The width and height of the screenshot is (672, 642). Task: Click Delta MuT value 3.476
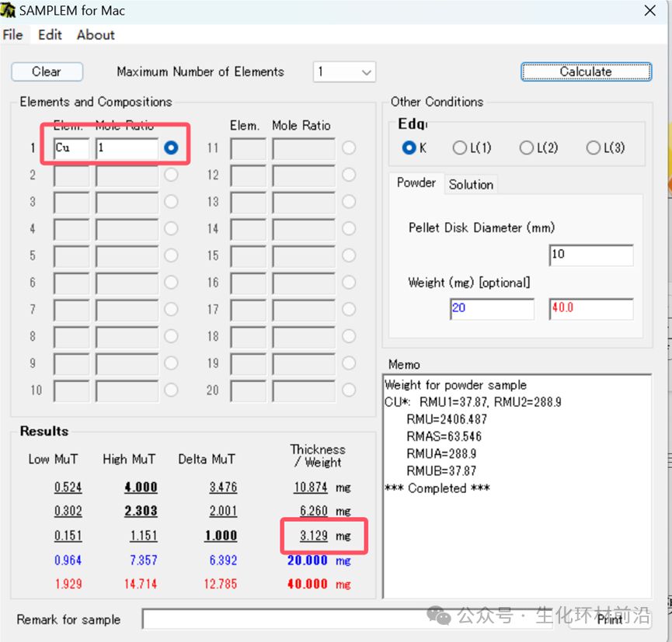223,488
